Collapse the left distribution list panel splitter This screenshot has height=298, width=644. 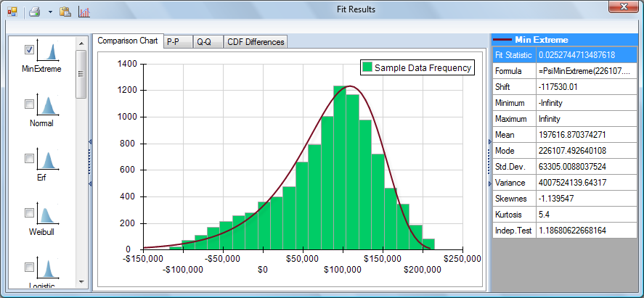(x=89, y=163)
